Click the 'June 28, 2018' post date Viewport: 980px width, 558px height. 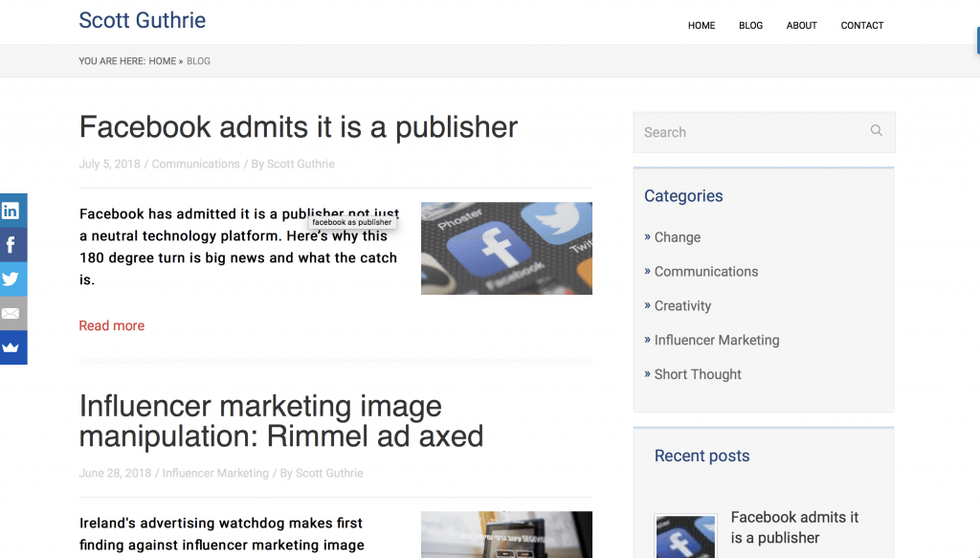[115, 473]
